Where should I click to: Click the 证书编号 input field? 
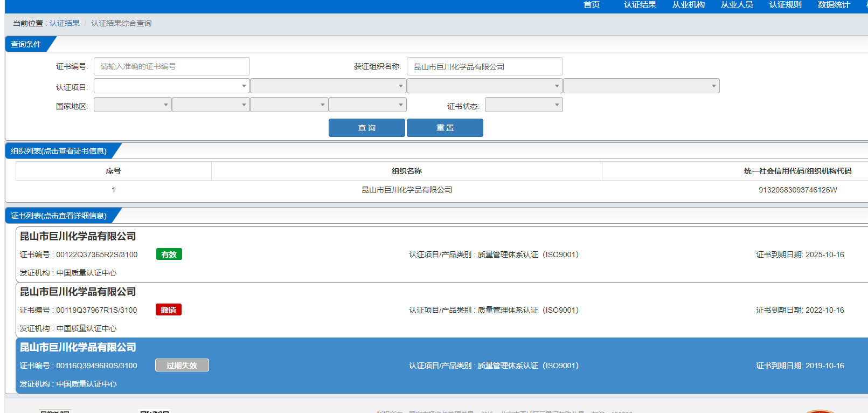[171, 66]
